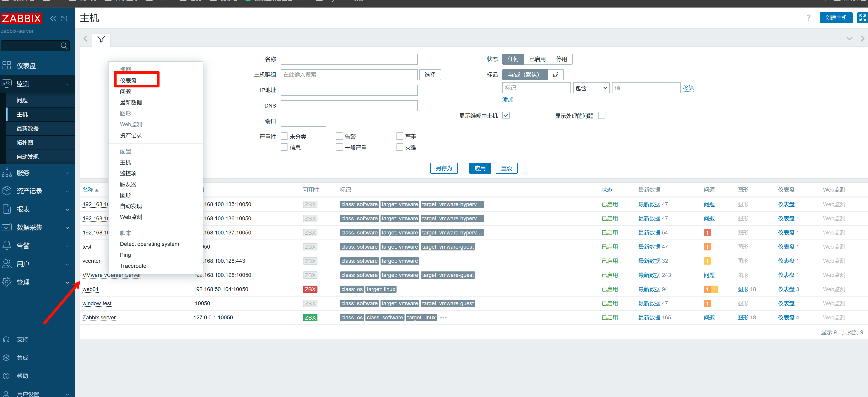The height and width of the screenshot is (397, 868).
Task: Click the left arrow before filter tab
Action: pyautogui.click(x=85, y=39)
